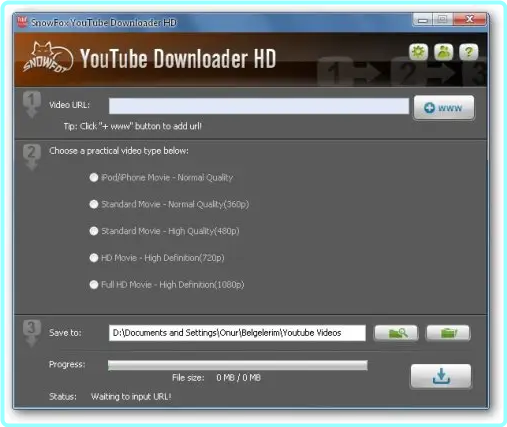507x427 pixels.
Task: Open help with the question mark icon
Action: [468, 52]
